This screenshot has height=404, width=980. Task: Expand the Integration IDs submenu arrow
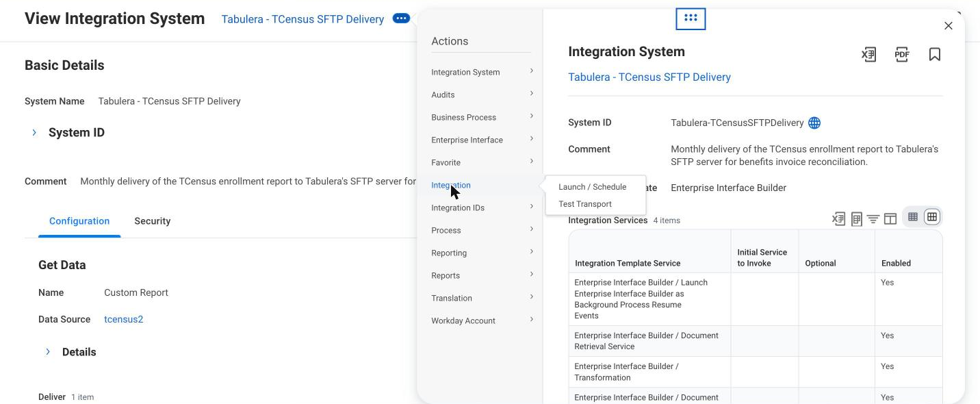[x=532, y=207]
